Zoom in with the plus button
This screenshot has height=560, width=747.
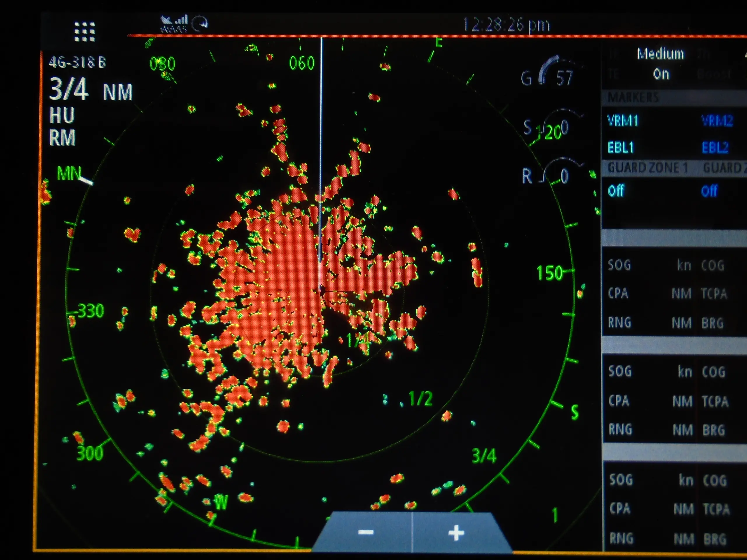457,532
